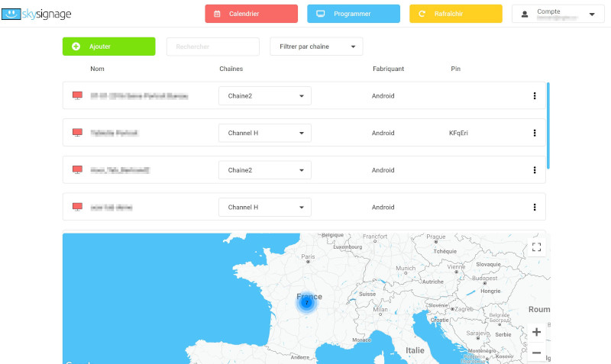Open the fourth row's Channel H dropdown

coord(265,207)
